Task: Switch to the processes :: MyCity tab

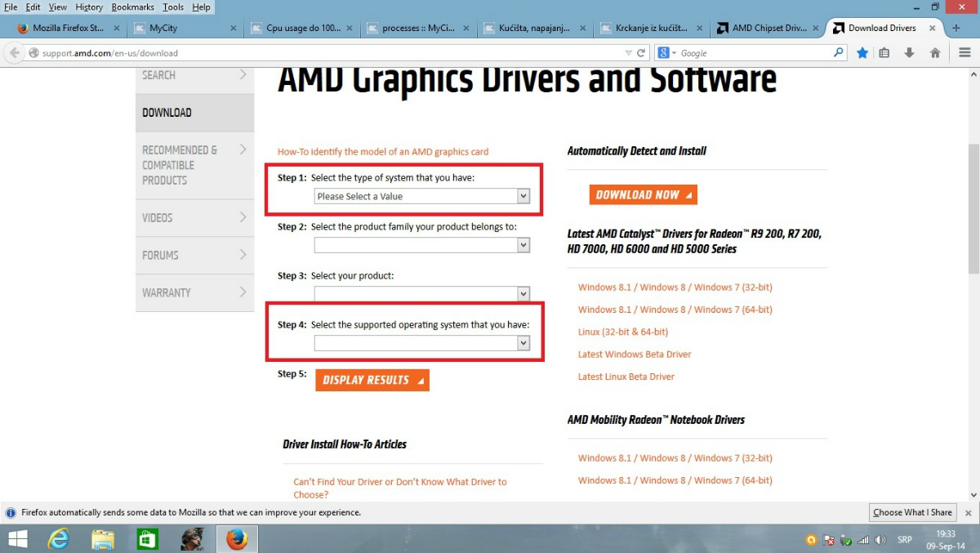Action: click(x=418, y=28)
